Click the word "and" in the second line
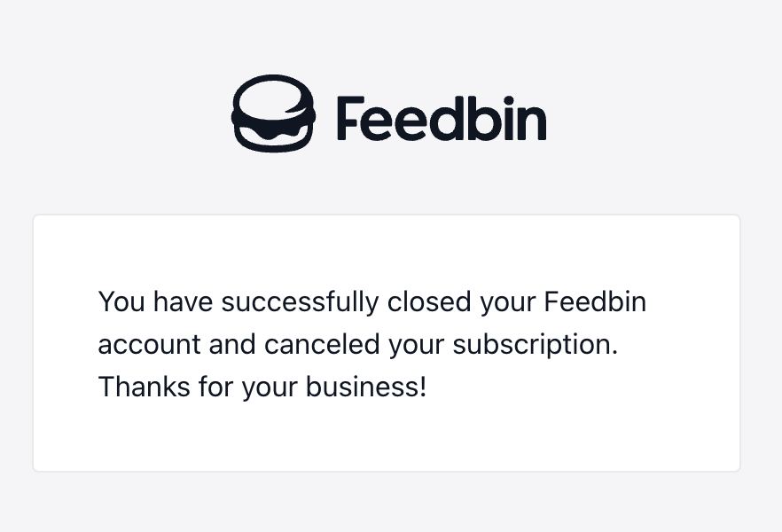This screenshot has width=782, height=532. tap(235, 345)
